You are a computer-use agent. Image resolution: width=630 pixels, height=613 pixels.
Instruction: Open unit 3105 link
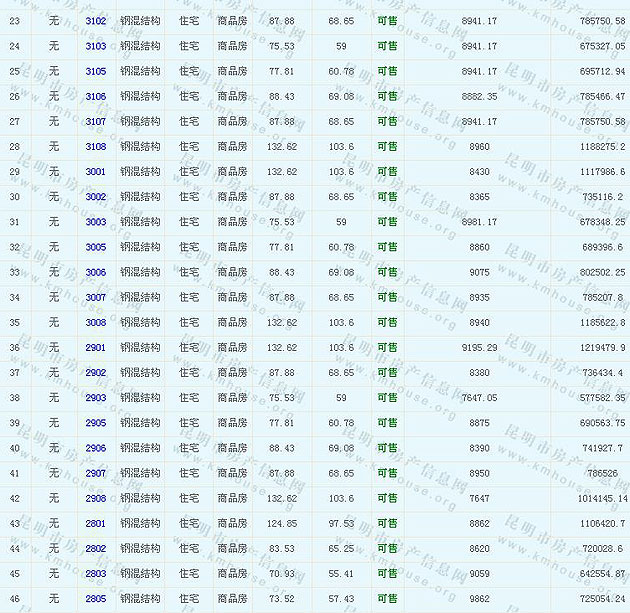(x=96, y=71)
